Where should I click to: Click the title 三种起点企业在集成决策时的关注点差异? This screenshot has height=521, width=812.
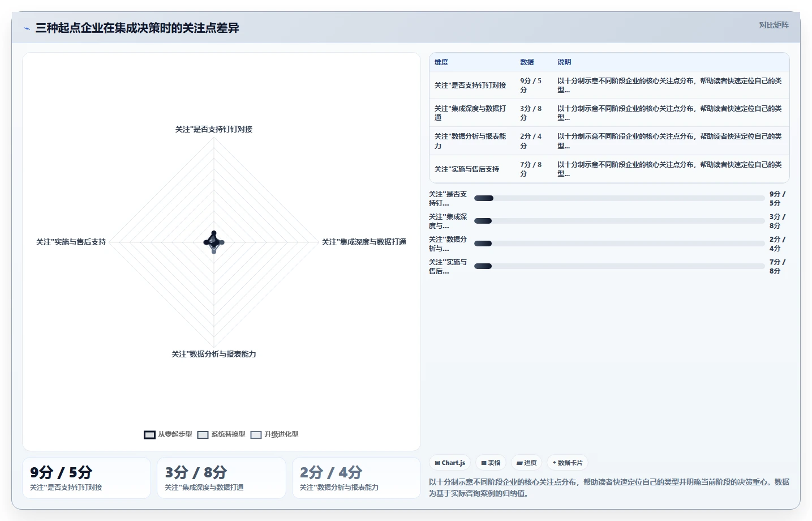(137, 28)
